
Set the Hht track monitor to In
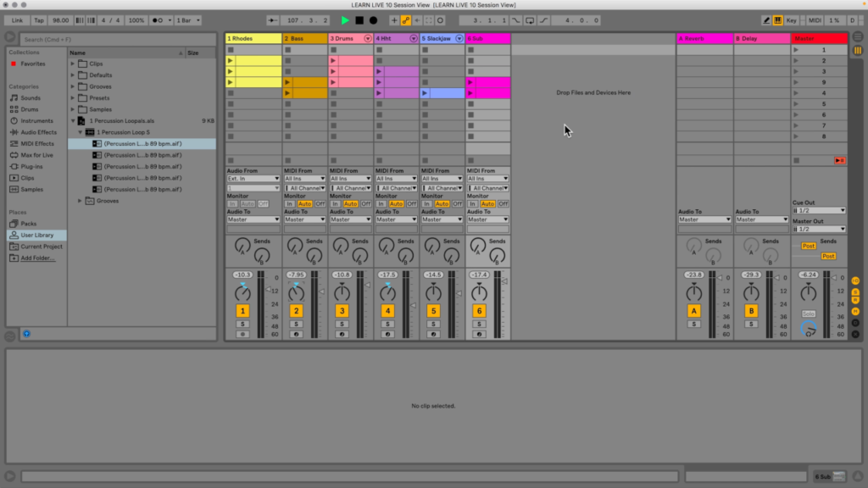click(x=381, y=203)
